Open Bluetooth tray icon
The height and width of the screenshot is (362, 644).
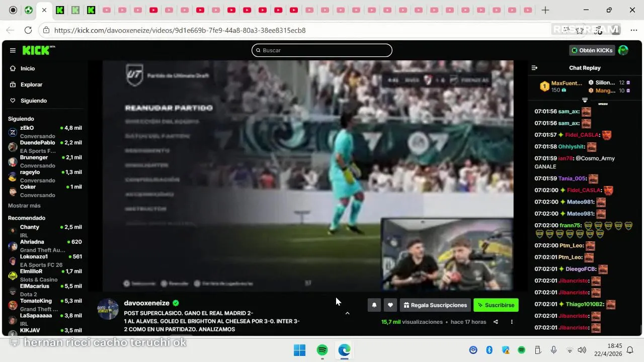point(489,350)
